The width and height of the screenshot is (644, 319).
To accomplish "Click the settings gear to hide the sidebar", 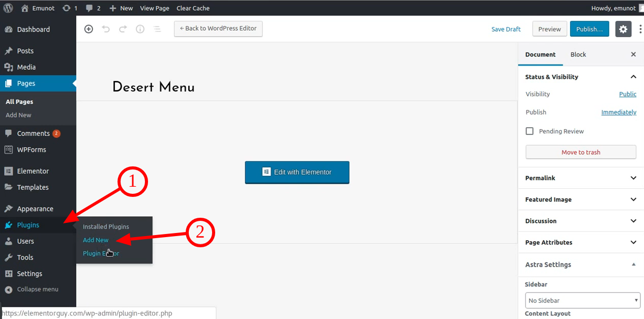I will [x=623, y=29].
